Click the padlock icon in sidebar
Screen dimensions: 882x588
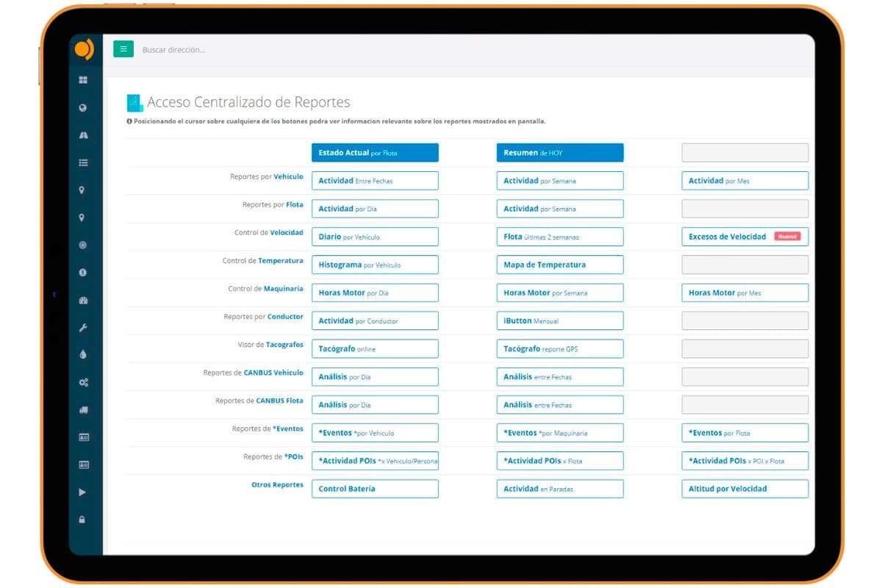coord(82,520)
